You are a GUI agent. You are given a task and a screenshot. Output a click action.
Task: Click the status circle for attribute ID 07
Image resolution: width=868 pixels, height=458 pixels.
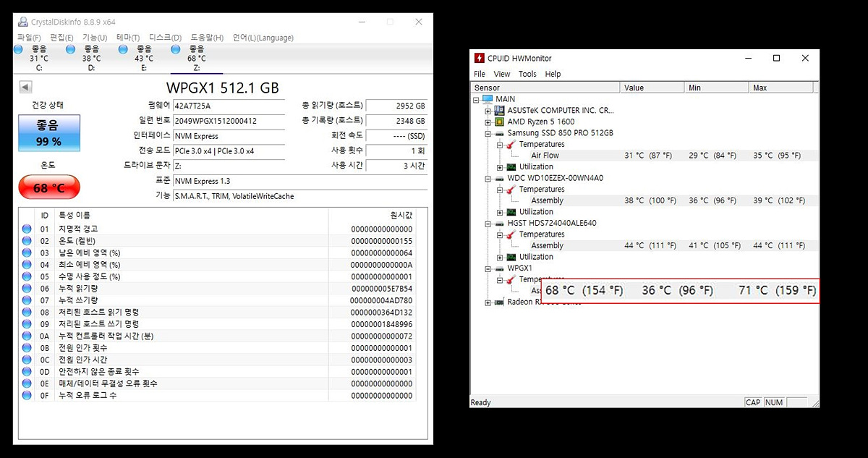click(27, 300)
